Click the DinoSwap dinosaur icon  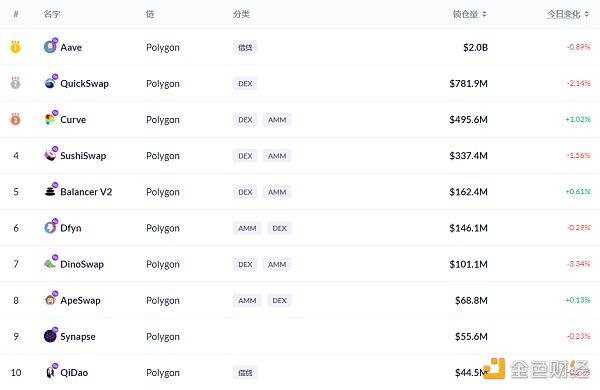point(50,263)
